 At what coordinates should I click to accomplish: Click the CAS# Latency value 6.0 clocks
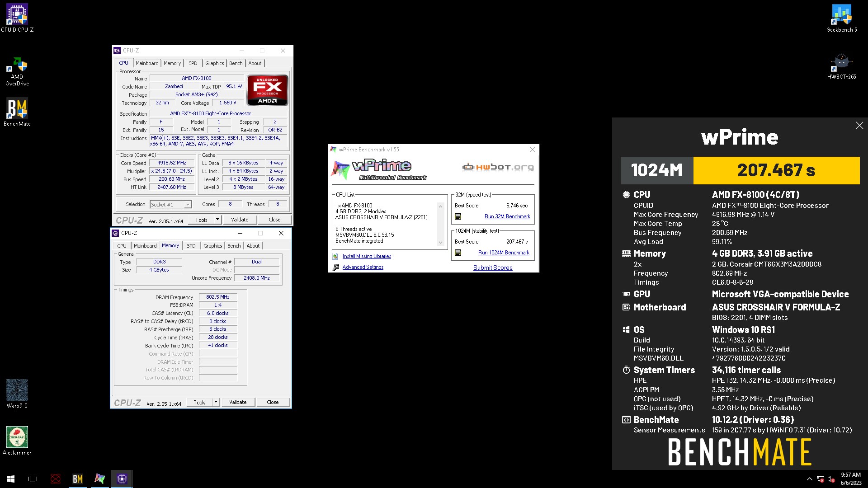click(218, 313)
